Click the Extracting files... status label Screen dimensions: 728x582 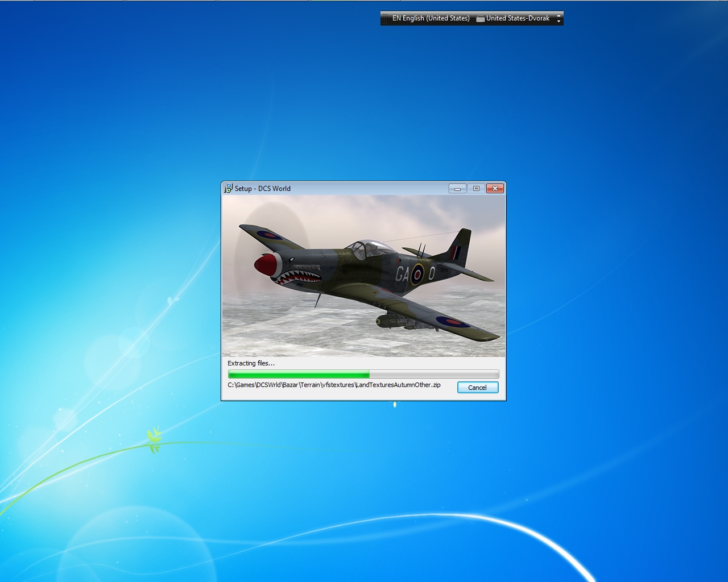pyautogui.click(x=251, y=363)
